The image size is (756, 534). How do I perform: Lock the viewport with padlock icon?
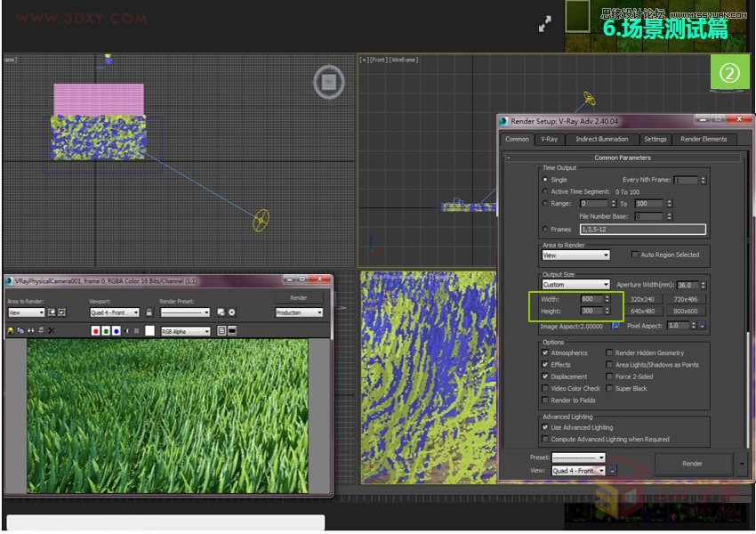149,312
